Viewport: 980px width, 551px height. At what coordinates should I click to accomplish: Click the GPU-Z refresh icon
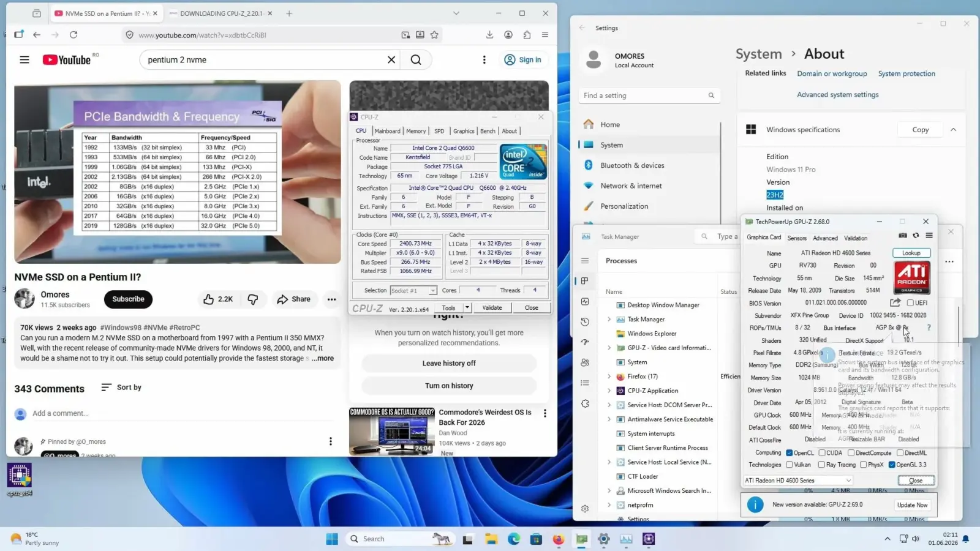pyautogui.click(x=916, y=236)
